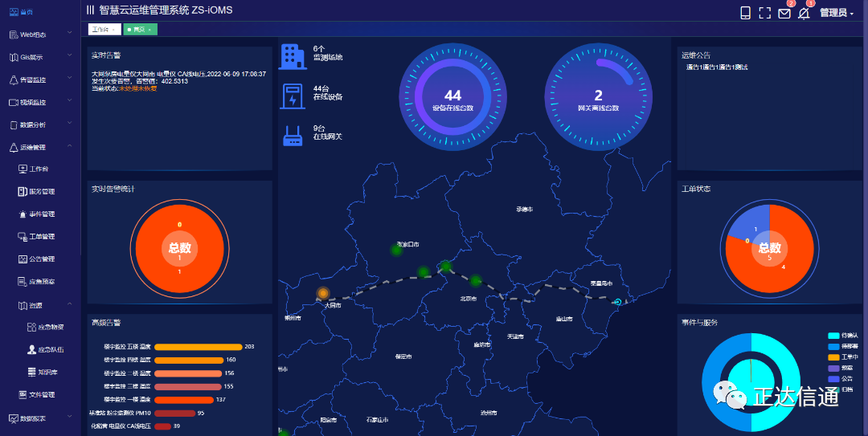Image resolution: width=868 pixels, height=436 pixels.
Task: Select the cyan map marker near 秦皇岛市
Action: [618, 302]
